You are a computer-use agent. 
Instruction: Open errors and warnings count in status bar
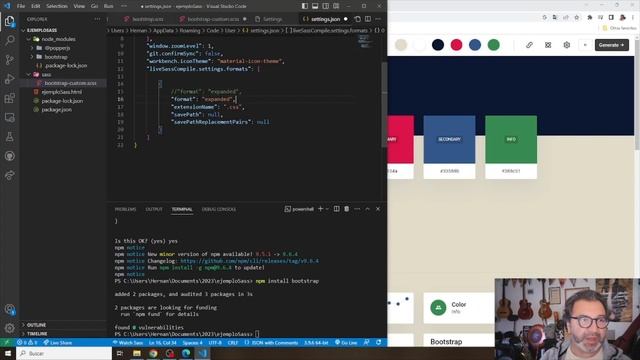(27, 343)
